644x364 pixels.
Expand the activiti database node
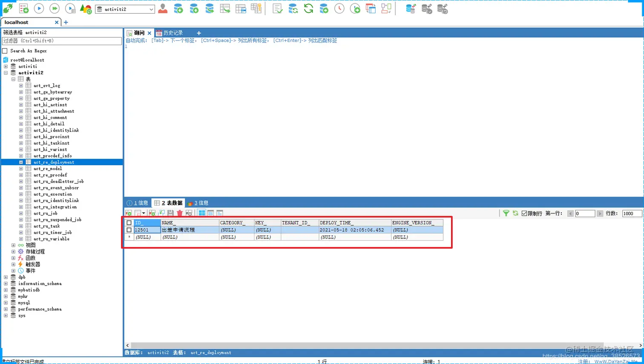click(6, 66)
